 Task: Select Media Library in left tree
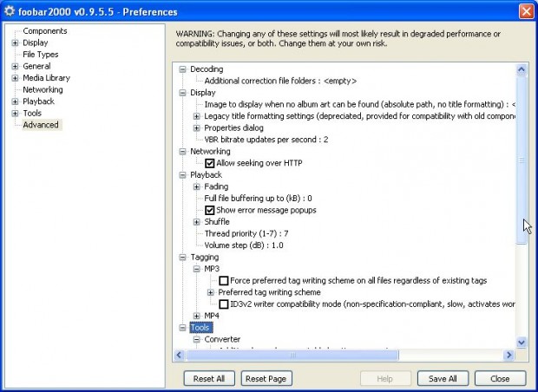coord(46,78)
